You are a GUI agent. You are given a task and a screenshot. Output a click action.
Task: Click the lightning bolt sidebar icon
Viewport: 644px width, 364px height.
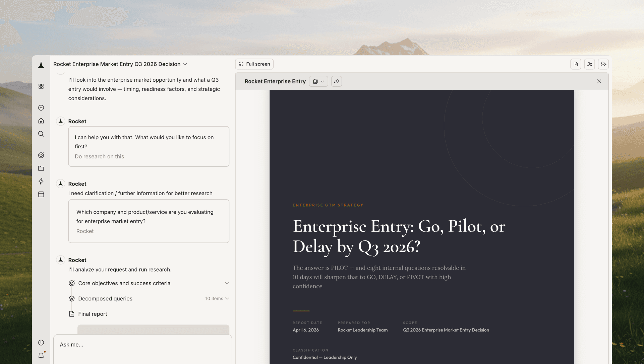coord(41,181)
